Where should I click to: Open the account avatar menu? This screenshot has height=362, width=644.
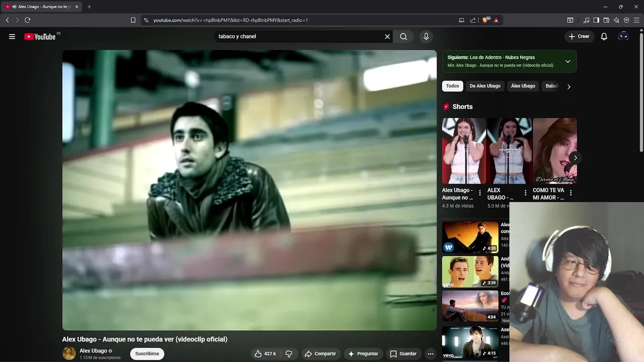tap(623, 36)
